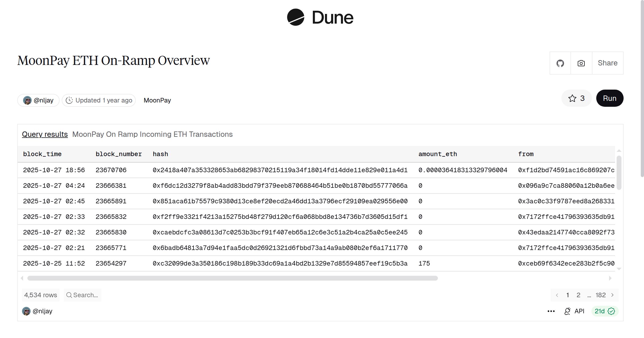Open the Query results link

point(45,134)
